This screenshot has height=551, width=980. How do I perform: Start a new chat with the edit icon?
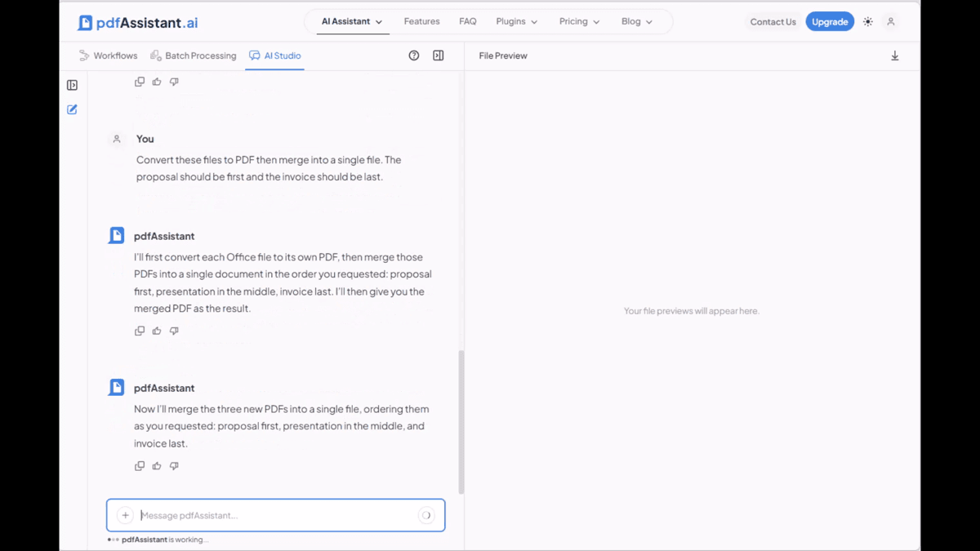click(72, 109)
